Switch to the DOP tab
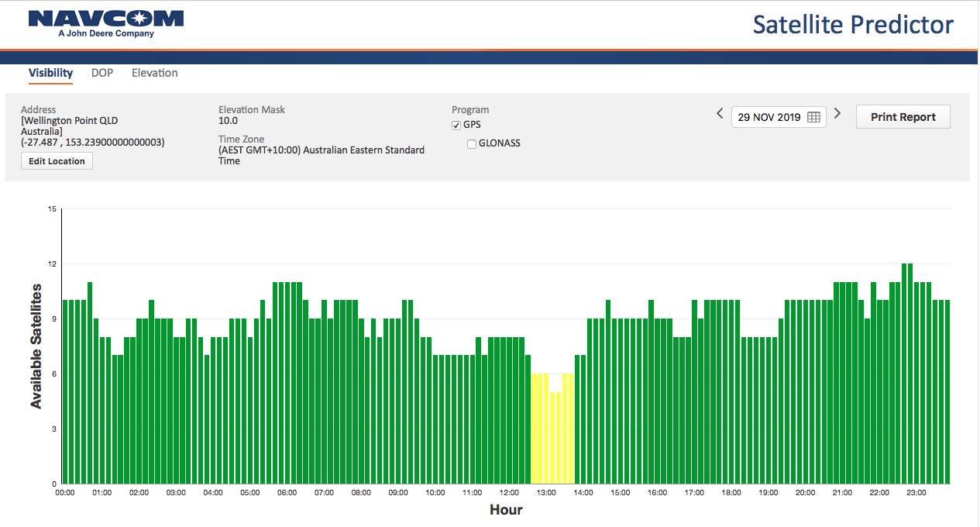The image size is (980, 527). coord(102,73)
